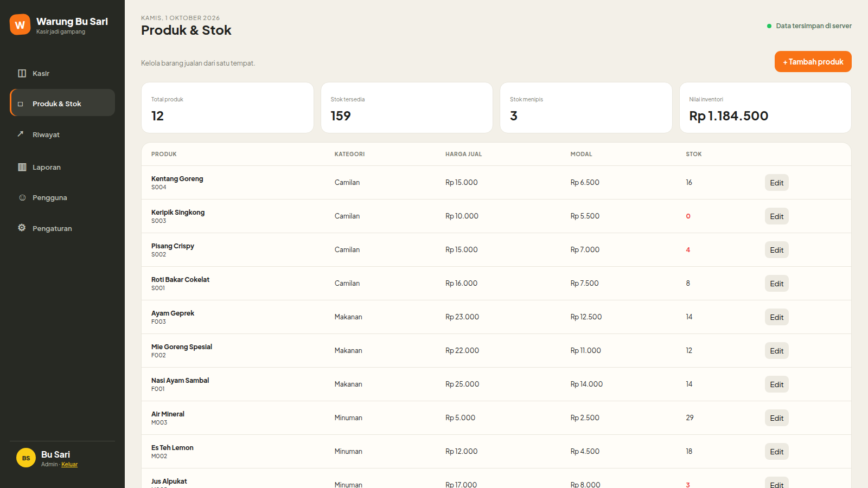Select the Produk & Stok menu item

pos(62,102)
